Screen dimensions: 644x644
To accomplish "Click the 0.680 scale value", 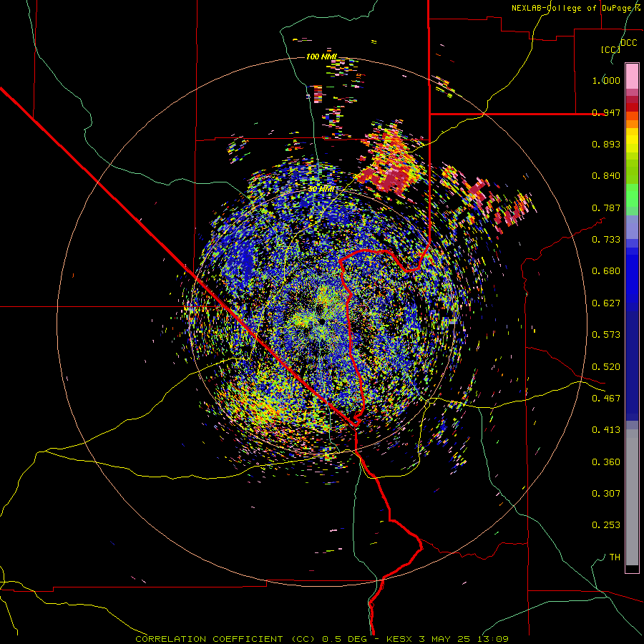I will pos(606,271).
